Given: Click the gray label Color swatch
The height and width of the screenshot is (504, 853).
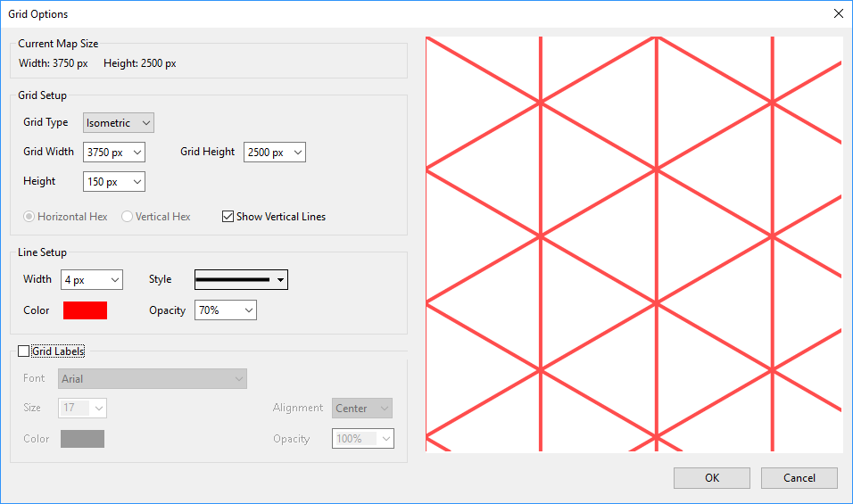Looking at the screenshot, I should click(x=82, y=439).
